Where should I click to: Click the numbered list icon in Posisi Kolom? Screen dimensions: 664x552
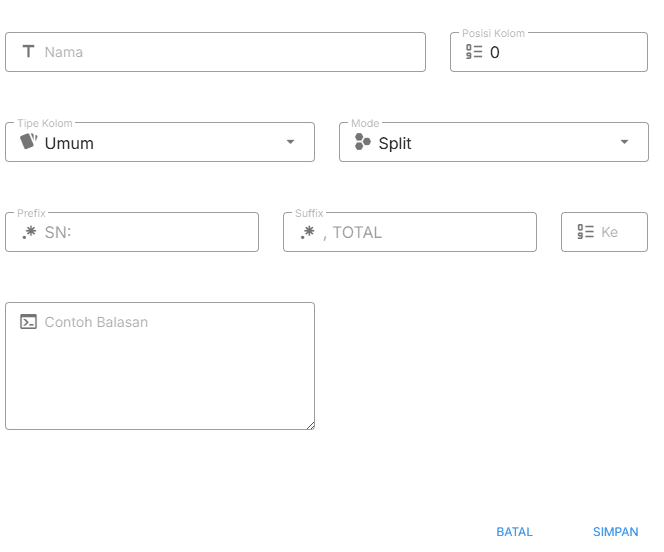coord(474,52)
